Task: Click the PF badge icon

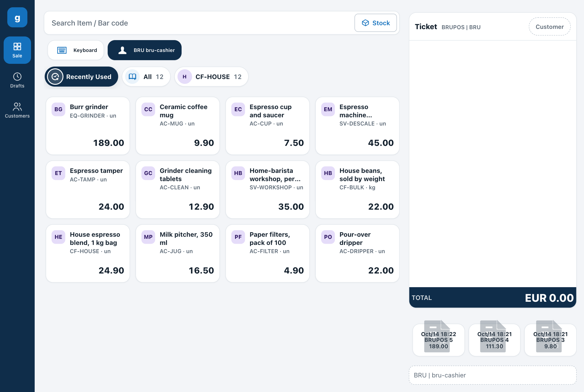Action: click(238, 237)
